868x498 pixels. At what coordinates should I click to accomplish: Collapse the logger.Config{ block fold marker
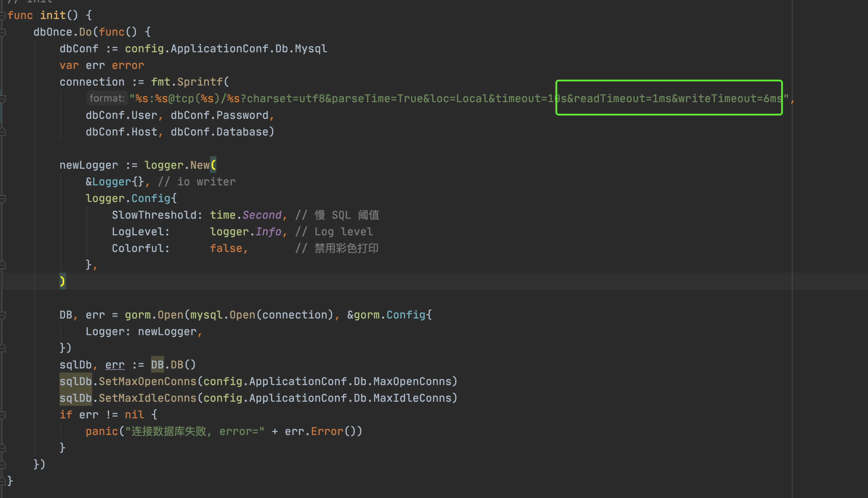(x=2, y=198)
